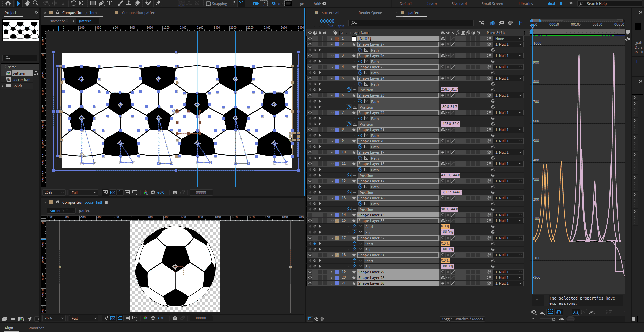Screen dimensions: 644x332
Task: Select the Puppet Pin tool
Action: click(x=158, y=3)
